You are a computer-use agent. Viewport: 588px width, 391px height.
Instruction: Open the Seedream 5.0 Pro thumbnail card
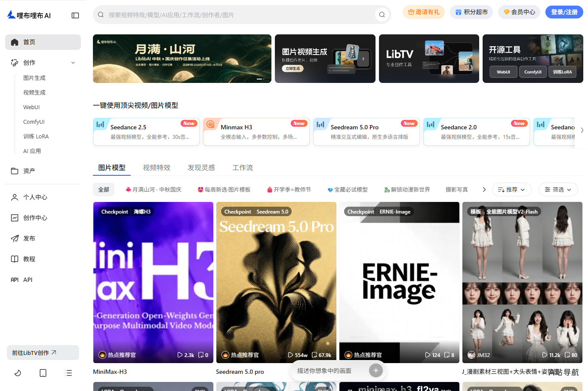276,282
